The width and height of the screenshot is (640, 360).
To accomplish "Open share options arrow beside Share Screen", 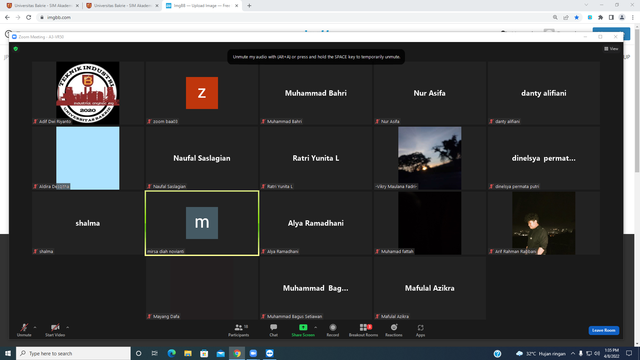I will tap(316, 327).
